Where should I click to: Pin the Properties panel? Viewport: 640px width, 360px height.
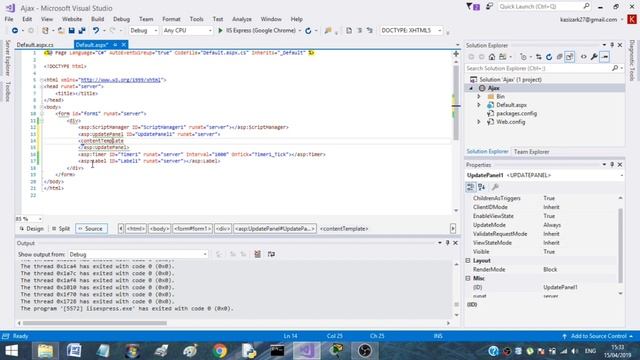(612, 164)
